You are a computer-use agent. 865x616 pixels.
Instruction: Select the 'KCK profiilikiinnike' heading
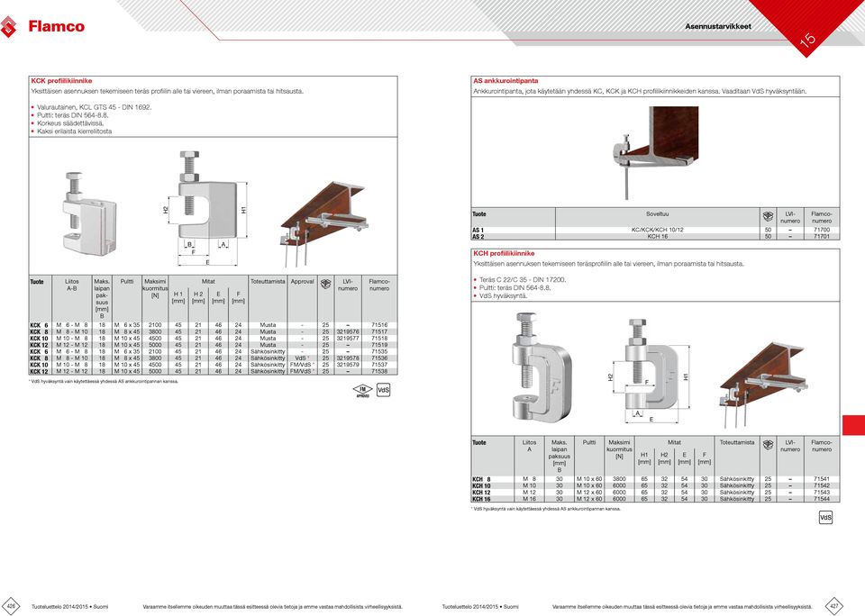pyautogui.click(x=61, y=80)
